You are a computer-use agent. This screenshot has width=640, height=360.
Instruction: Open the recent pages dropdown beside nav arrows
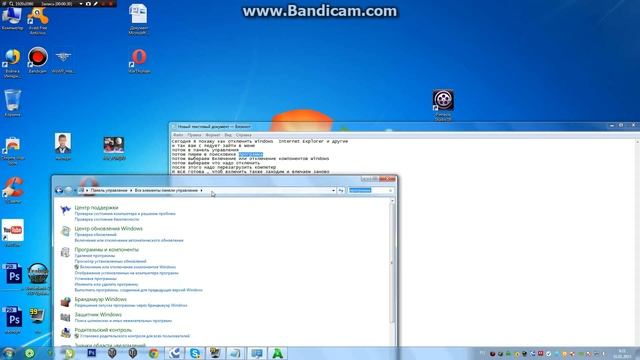click(x=75, y=190)
